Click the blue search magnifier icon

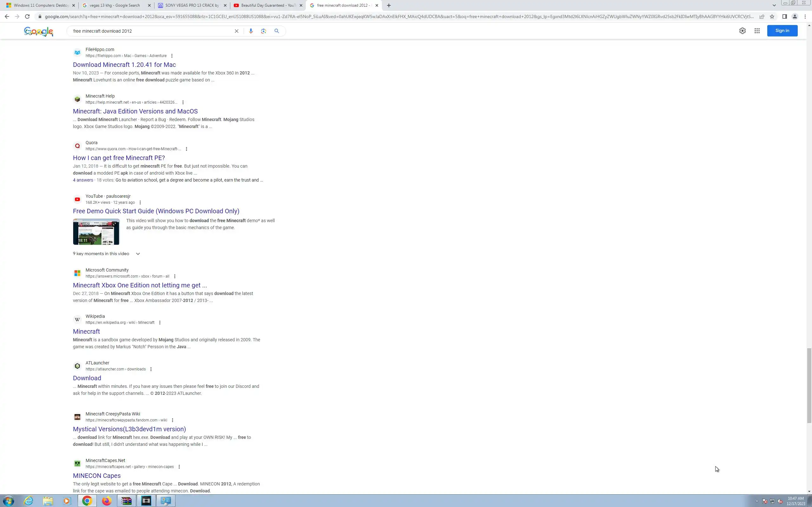pyautogui.click(x=277, y=31)
